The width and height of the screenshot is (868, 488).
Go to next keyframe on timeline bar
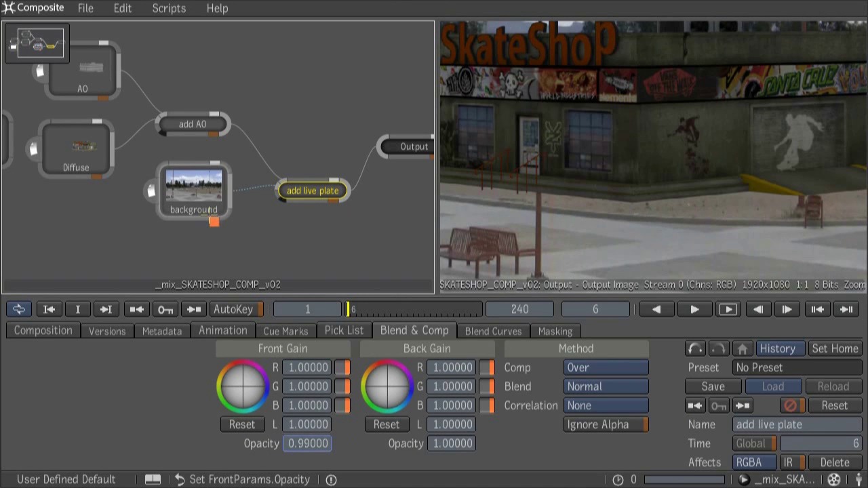point(193,309)
